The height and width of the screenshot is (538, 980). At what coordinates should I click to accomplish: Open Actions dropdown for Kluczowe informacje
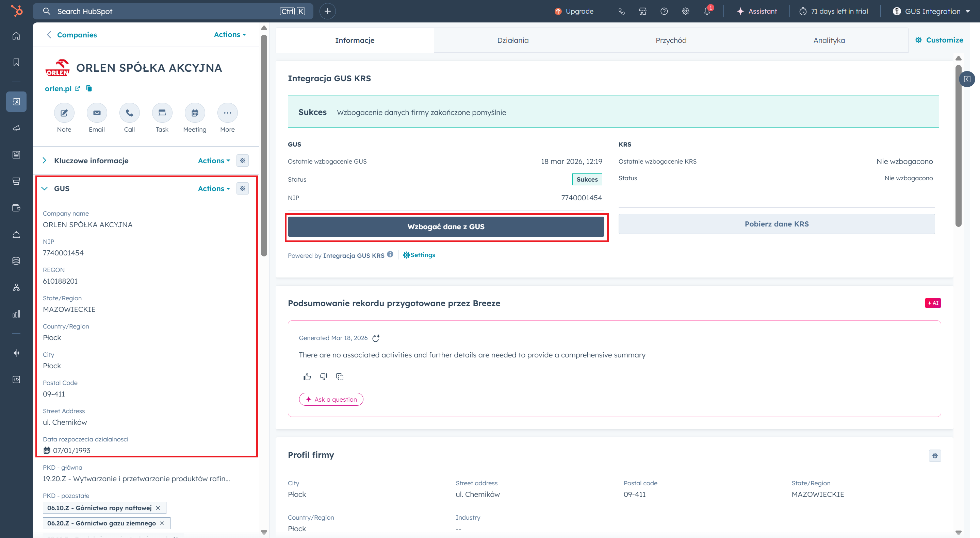pyautogui.click(x=214, y=161)
